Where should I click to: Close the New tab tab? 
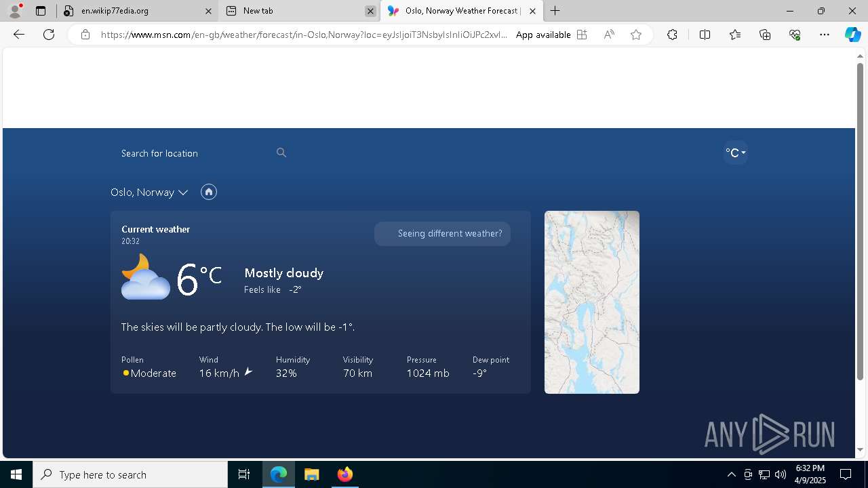click(x=370, y=11)
